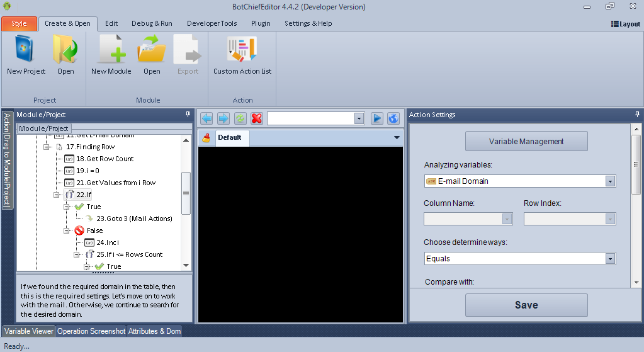Viewport: 644px width, 352px height.
Task: Click the blue Go arrow next to the URL box
Action: tap(377, 118)
